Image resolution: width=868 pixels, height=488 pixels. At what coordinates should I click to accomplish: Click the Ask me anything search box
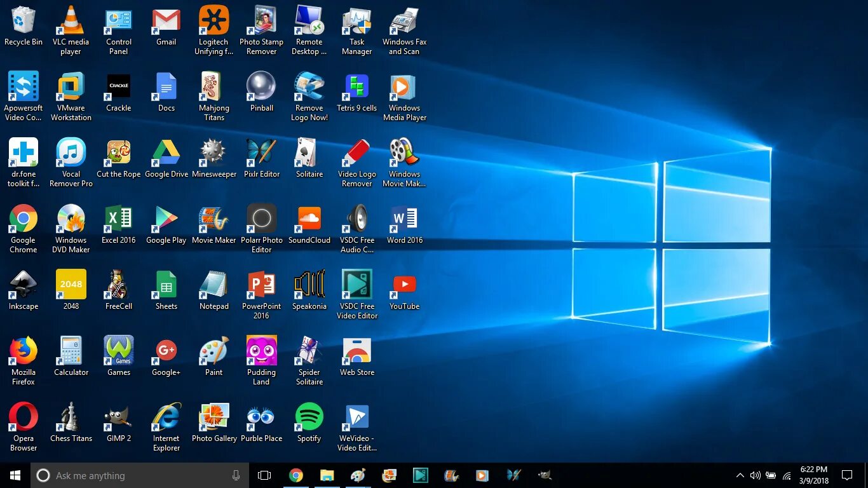140,475
